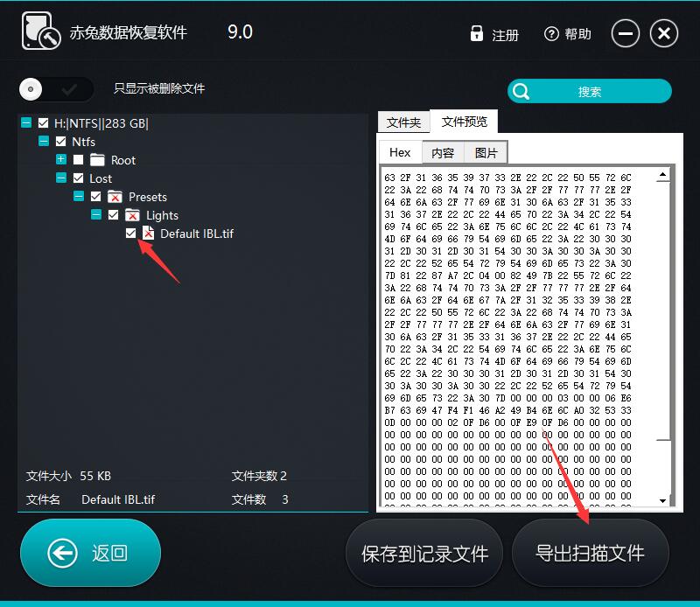Expand the Root tree node

coord(60,159)
